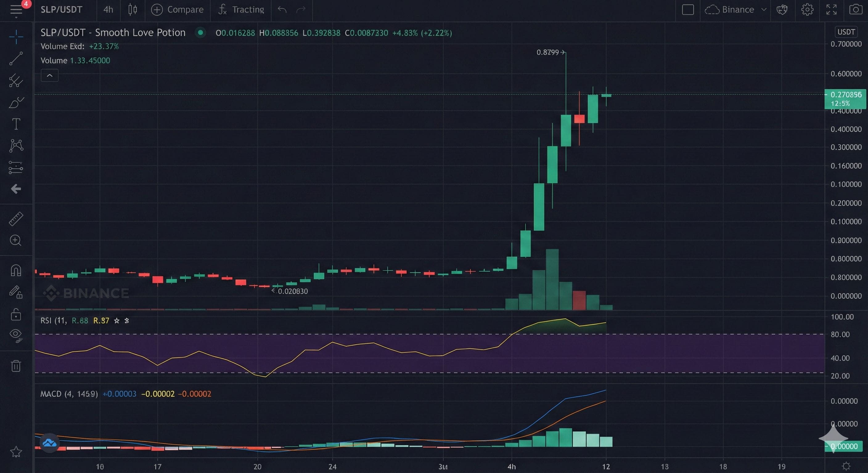Click the Compare symbol button
Image resolution: width=868 pixels, height=473 pixels.
point(177,10)
